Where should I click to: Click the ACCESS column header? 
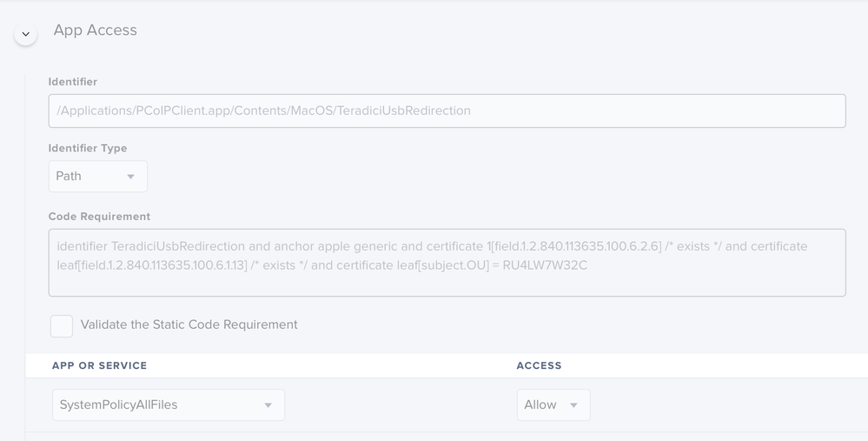pos(540,365)
